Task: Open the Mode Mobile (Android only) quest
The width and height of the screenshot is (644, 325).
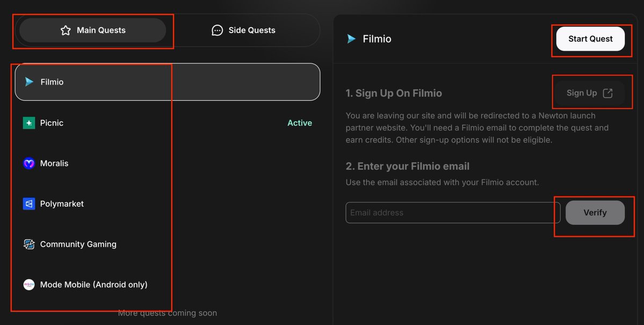Action: click(167, 284)
